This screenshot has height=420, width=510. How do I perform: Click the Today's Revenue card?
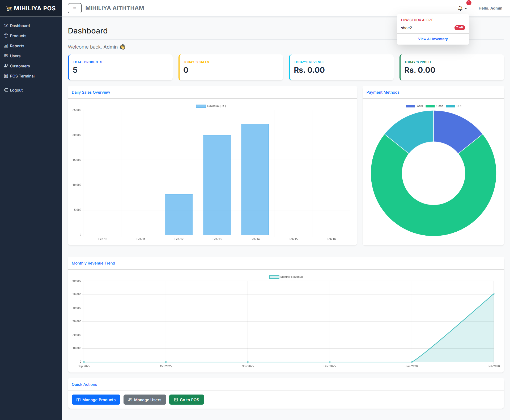(x=341, y=67)
